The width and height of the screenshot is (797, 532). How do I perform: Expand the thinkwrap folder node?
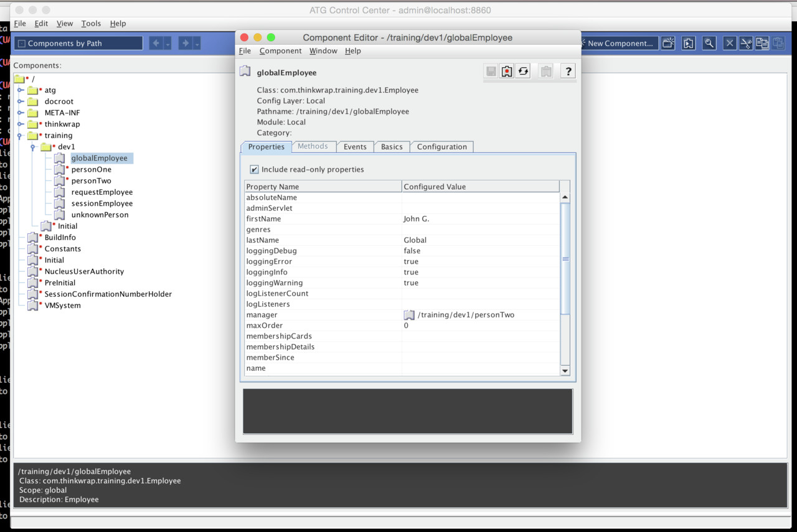point(20,124)
